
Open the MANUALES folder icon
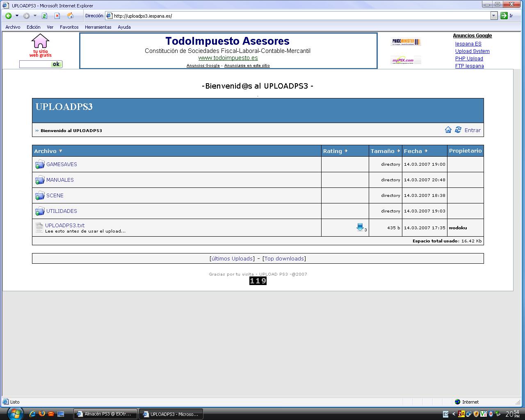pos(40,180)
